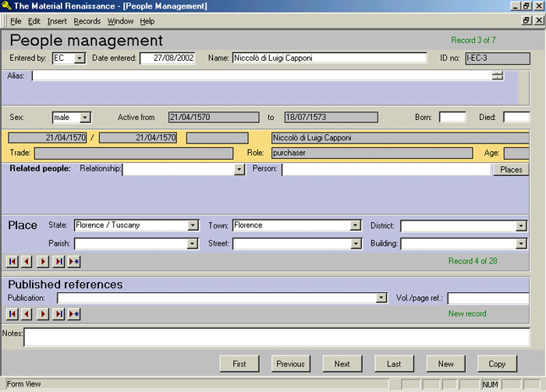Expand the Relationship combo box
The height and width of the screenshot is (392, 546).
point(239,169)
